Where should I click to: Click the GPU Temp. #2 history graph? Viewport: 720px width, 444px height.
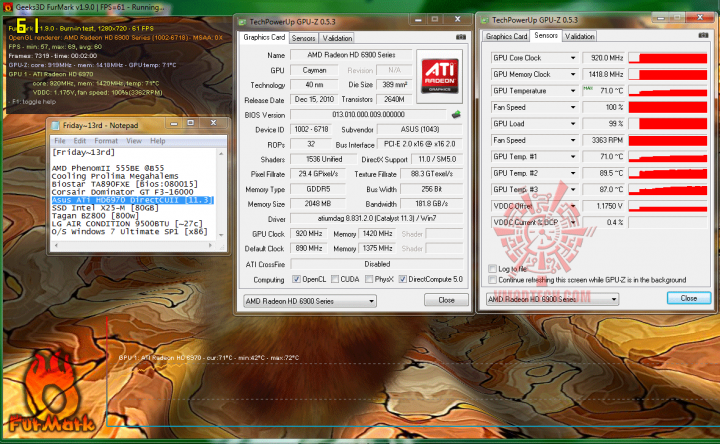(668, 174)
